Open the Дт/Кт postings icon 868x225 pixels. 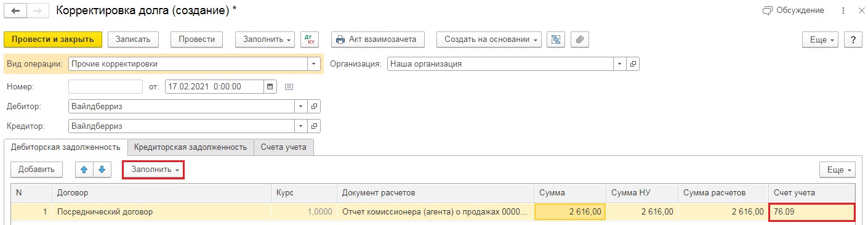coord(310,39)
